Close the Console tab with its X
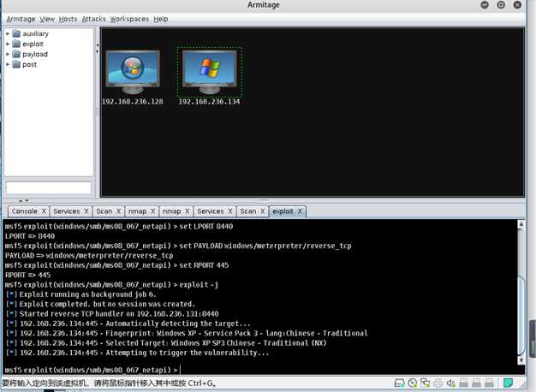This screenshot has width=536, height=392. (44, 211)
